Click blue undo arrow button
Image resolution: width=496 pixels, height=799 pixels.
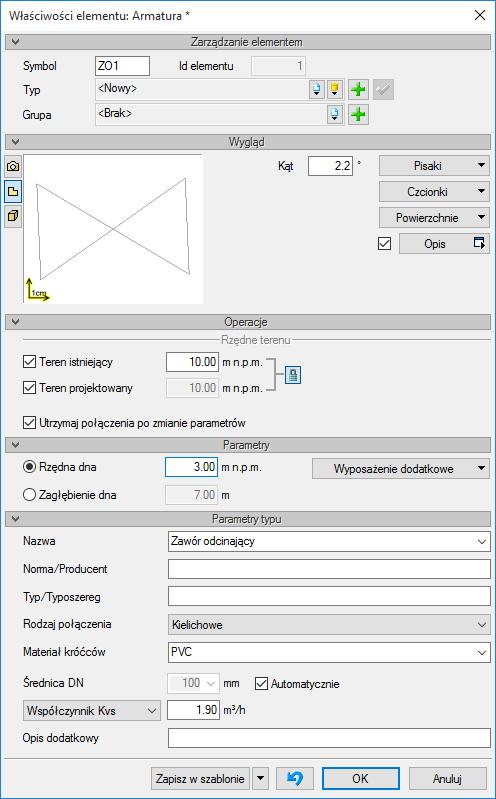click(295, 778)
